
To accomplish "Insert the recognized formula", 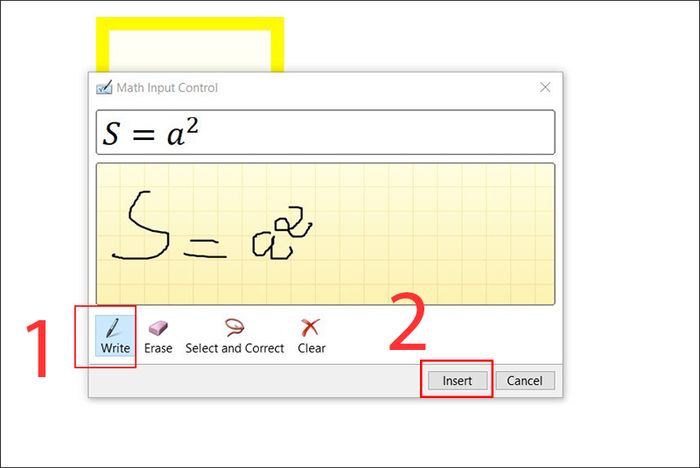I will (457, 380).
